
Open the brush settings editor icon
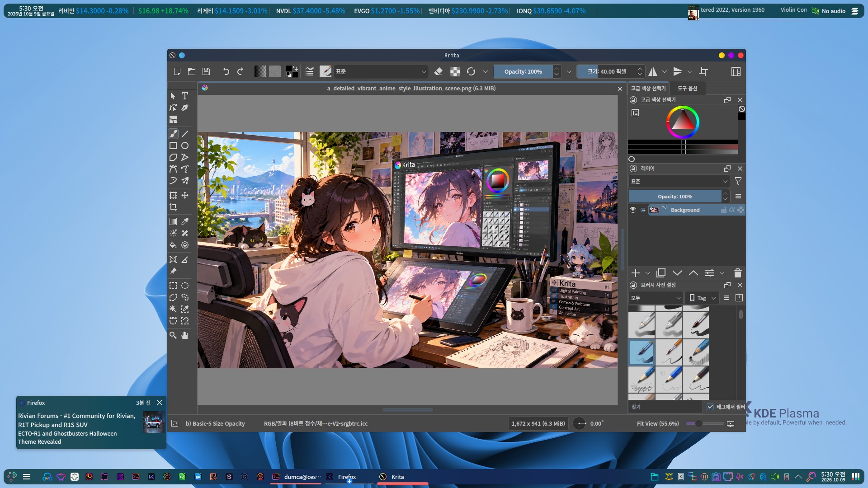pos(309,71)
